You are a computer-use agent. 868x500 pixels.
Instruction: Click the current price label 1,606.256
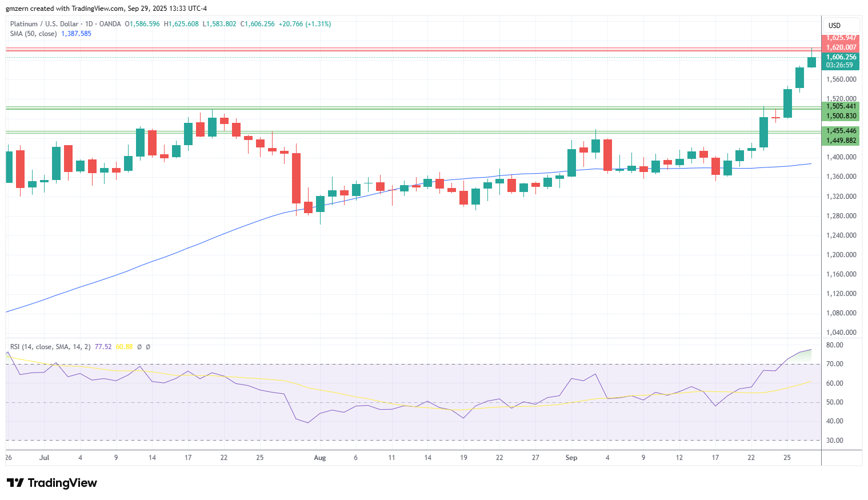point(841,57)
